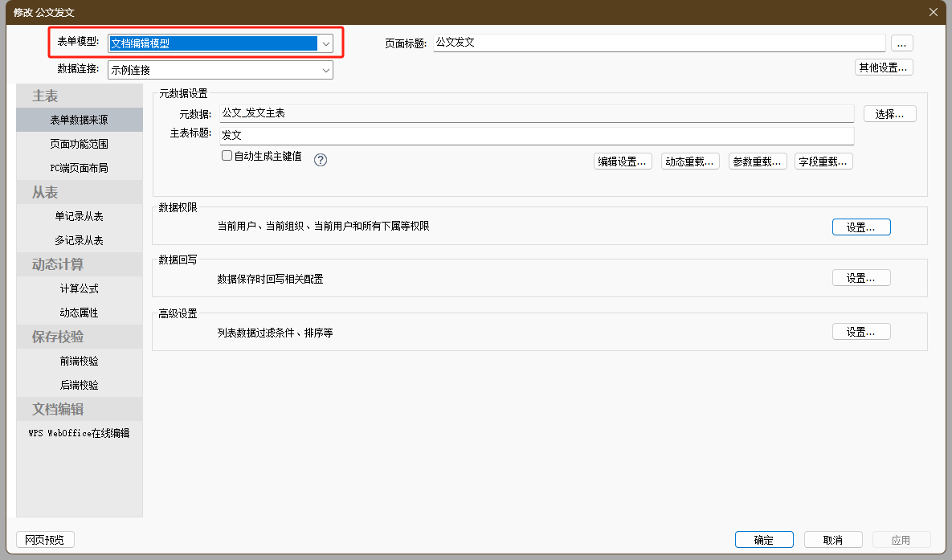
Task: Select 页面功能范围 in sidebar
Action: tap(79, 145)
